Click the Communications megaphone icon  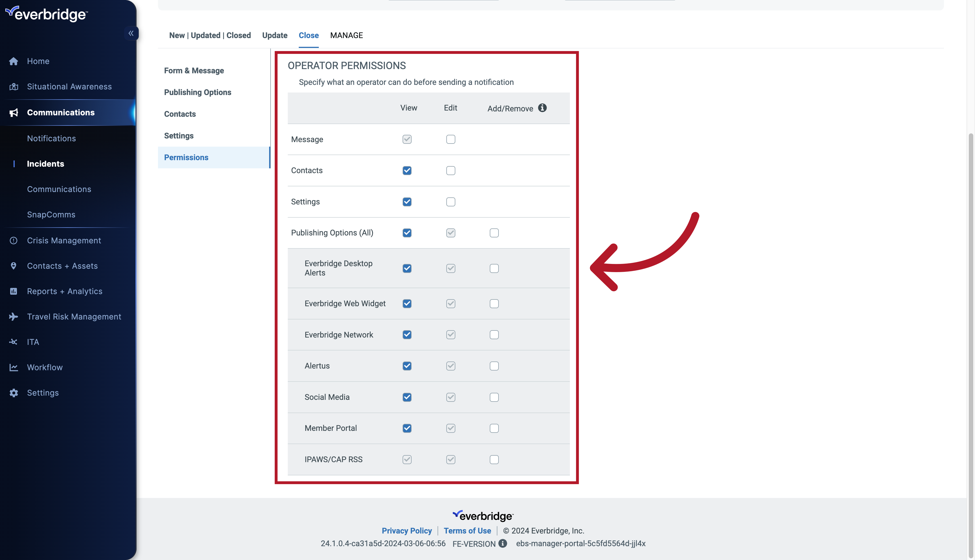click(x=14, y=112)
